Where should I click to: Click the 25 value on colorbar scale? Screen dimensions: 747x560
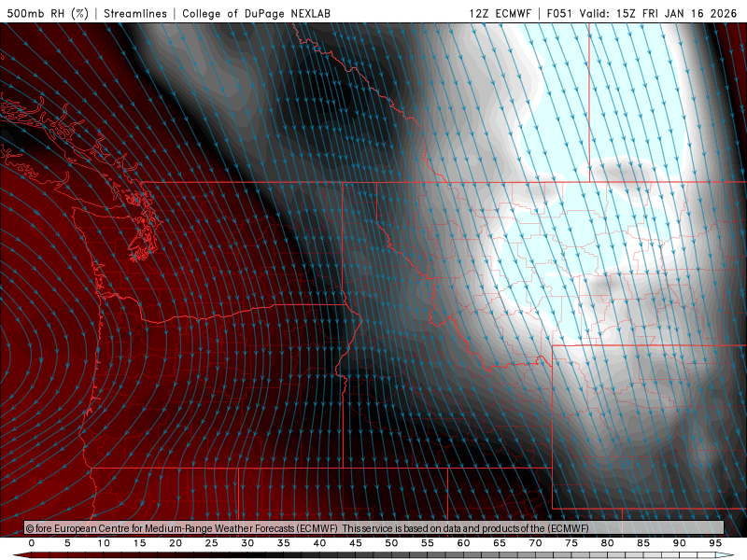coord(211,543)
